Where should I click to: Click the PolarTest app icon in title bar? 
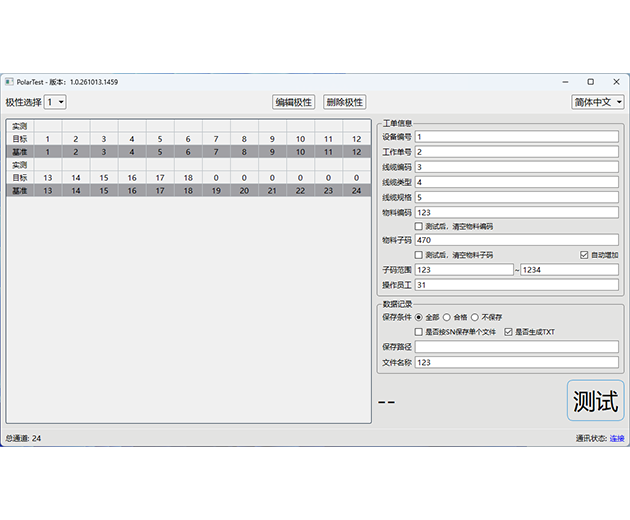tap(9, 82)
